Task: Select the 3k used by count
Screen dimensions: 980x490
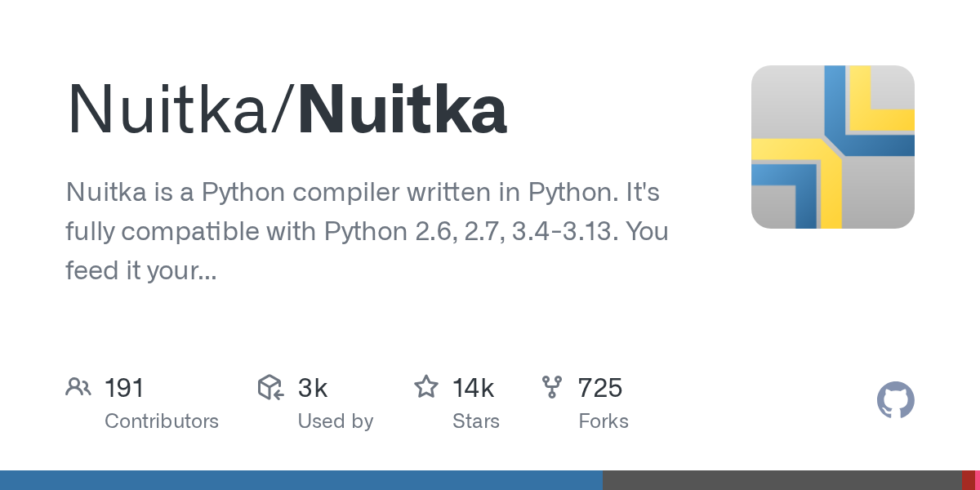Action: click(313, 388)
